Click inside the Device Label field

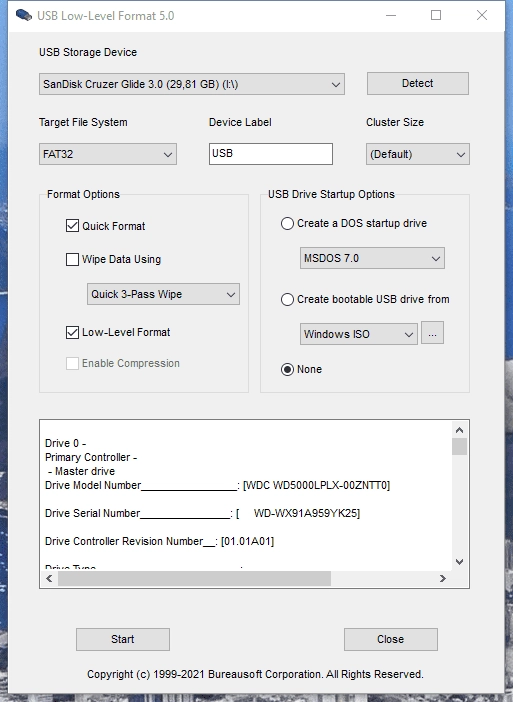point(271,154)
